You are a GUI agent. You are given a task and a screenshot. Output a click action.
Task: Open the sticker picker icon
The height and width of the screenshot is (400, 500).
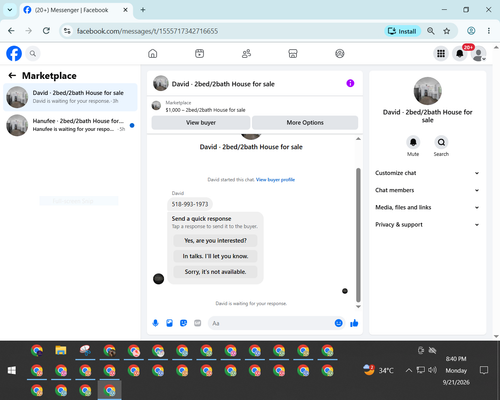[x=183, y=323]
